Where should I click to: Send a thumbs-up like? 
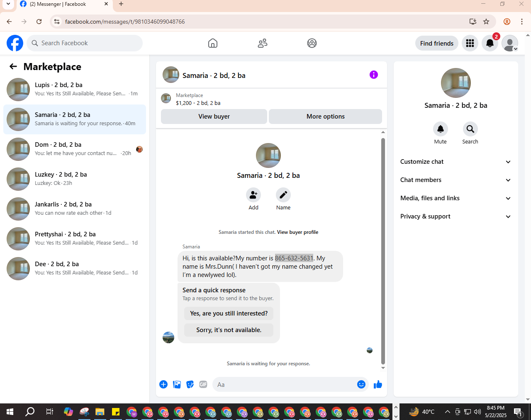pyautogui.click(x=378, y=384)
